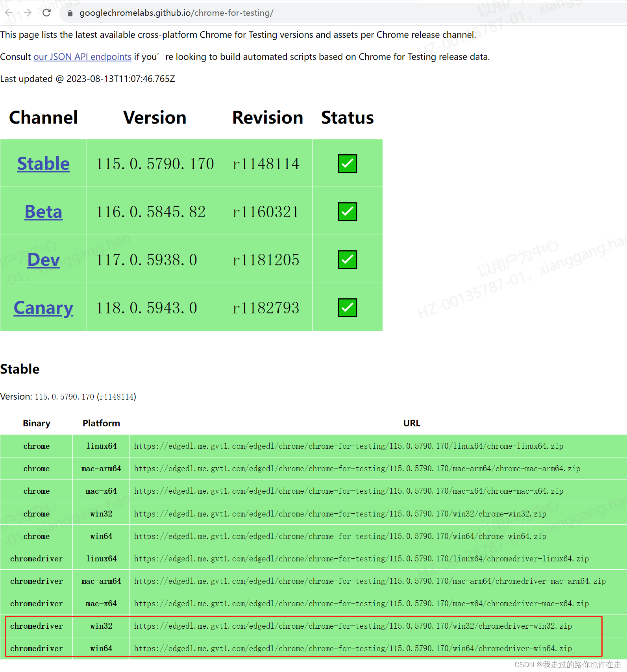The width and height of the screenshot is (627, 672).
Task: Select version text 115.0.5790.170 in Stable row
Action: (x=155, y=164)
